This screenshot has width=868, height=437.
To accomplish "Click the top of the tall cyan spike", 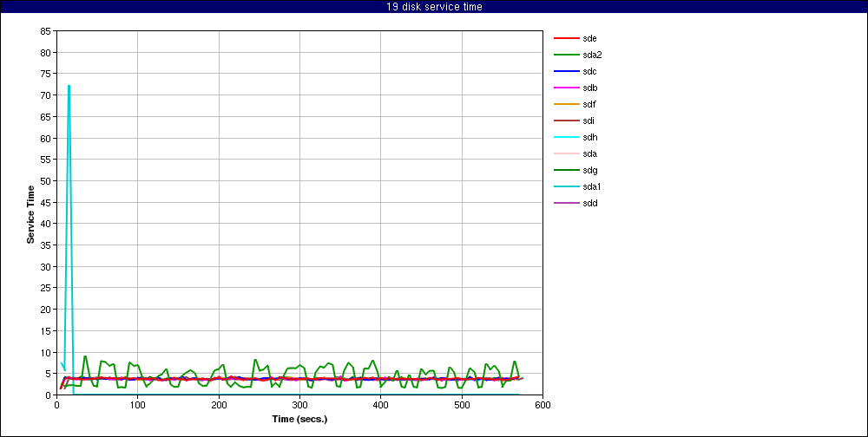I will tap(69, 86).
